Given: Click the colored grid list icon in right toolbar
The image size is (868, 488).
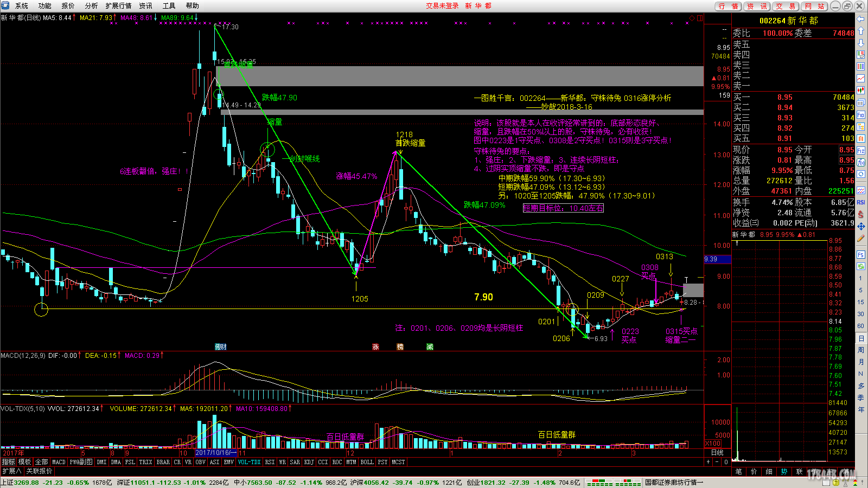Looking at the screenshot, I should click(x=861, y=66).
